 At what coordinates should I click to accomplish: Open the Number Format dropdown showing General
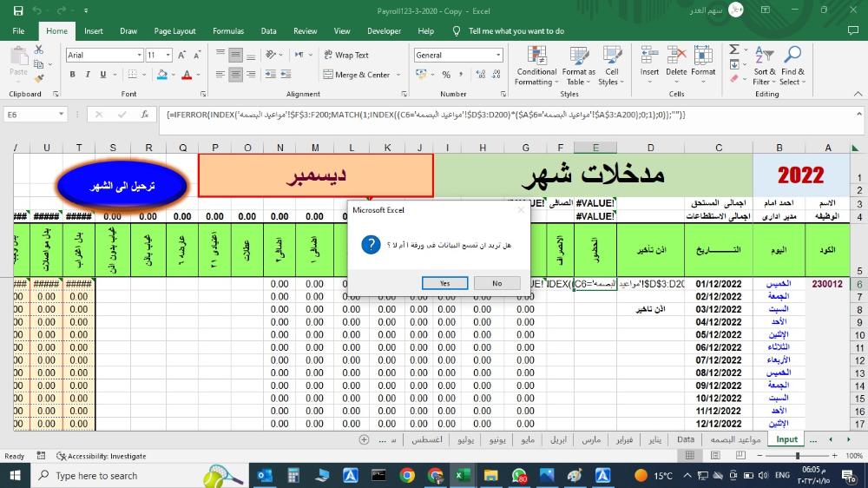point(498,55)
